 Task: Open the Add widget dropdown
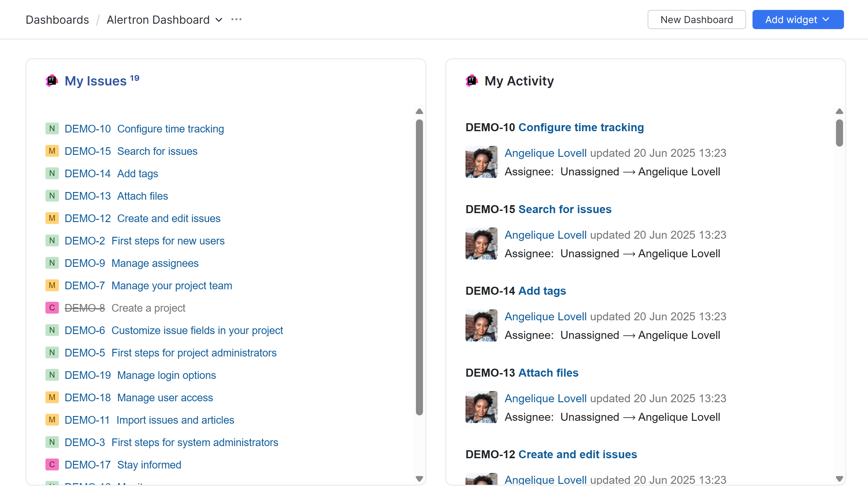(x=798, y=20)
